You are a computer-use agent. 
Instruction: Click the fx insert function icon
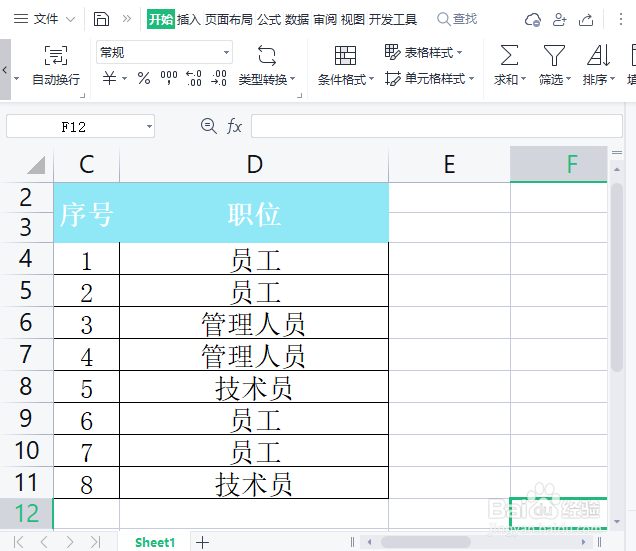[234, 126]
